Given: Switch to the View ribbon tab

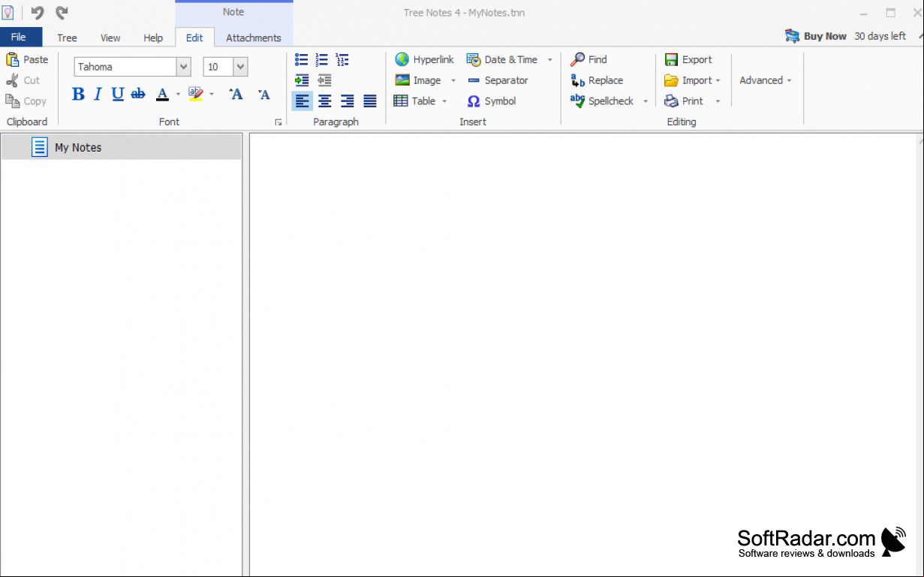Looking at the screenshot, I should pos(110,38).
